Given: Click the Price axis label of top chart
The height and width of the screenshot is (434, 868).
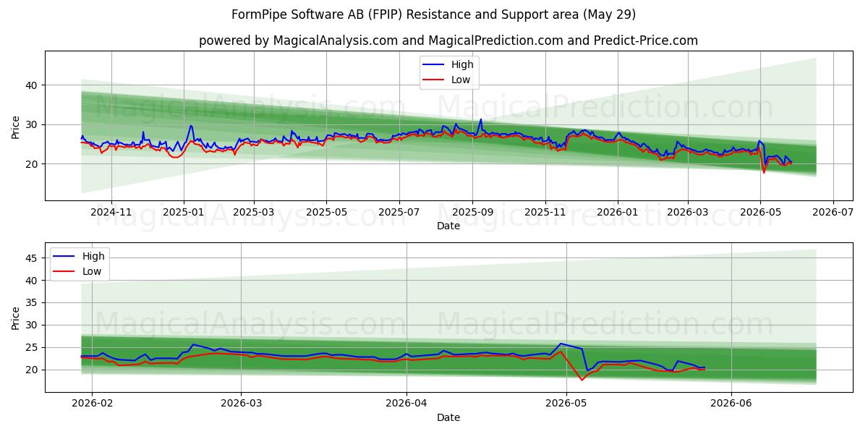Looking at the screenshot, I should 16,125.
